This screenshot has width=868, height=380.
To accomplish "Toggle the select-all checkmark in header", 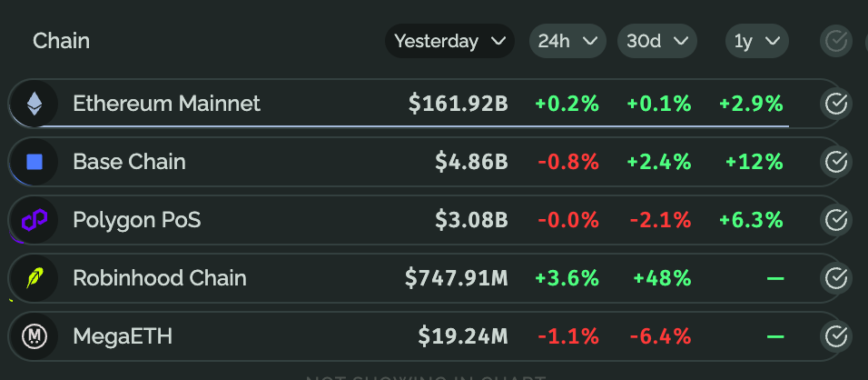I will pyautogui.click(x=836, y=41).
